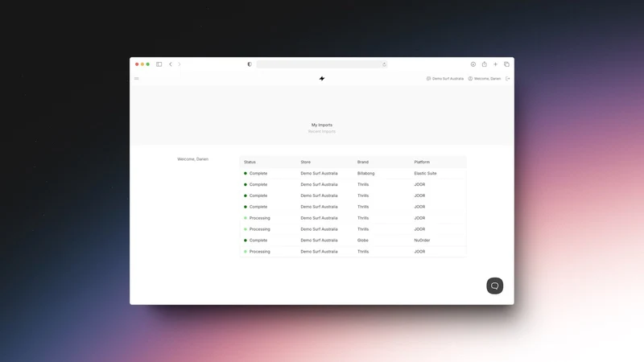Screen dimensions: 644x362
Task: Open Demo Surf Australia store selector in header
Action: point(445,78)
